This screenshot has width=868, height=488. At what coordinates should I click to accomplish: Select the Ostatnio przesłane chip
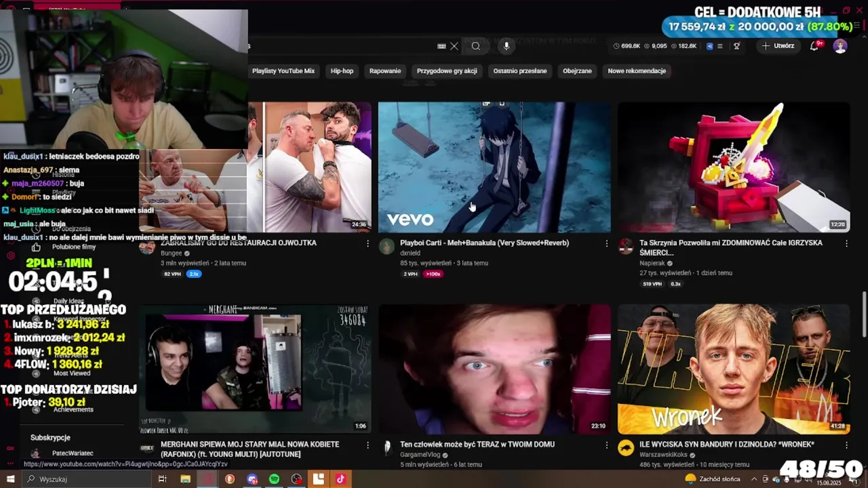click(x=520, y=70)
